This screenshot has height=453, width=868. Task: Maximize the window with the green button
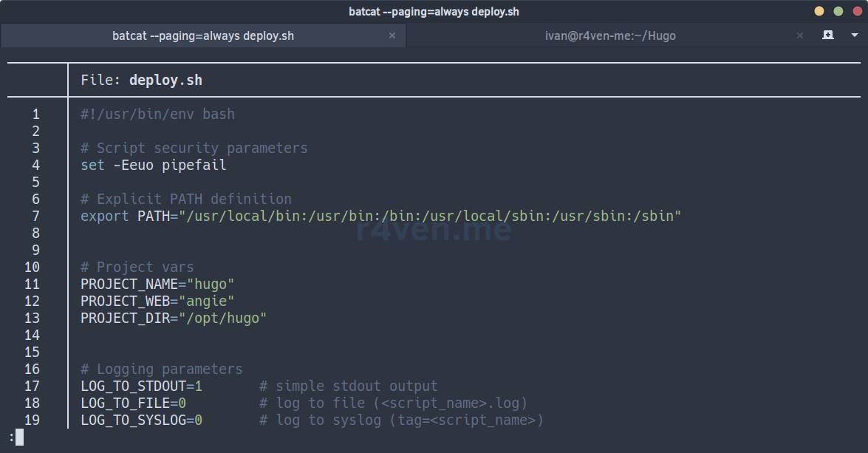838,11
